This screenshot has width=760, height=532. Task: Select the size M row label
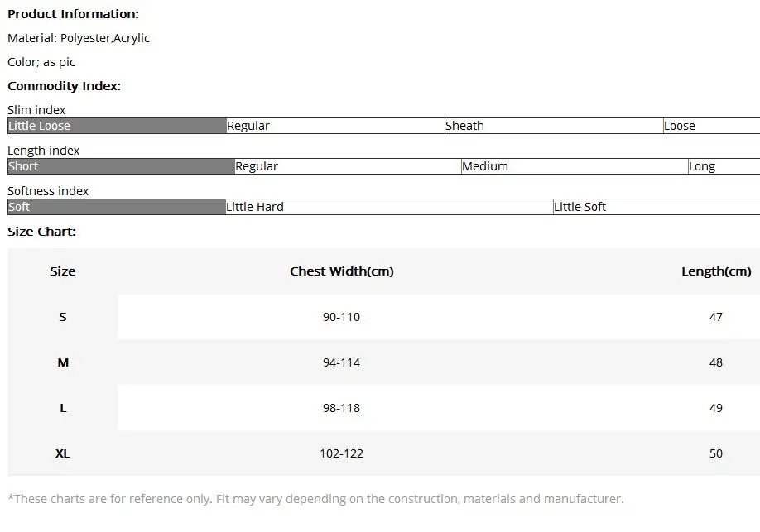[63, 362]
